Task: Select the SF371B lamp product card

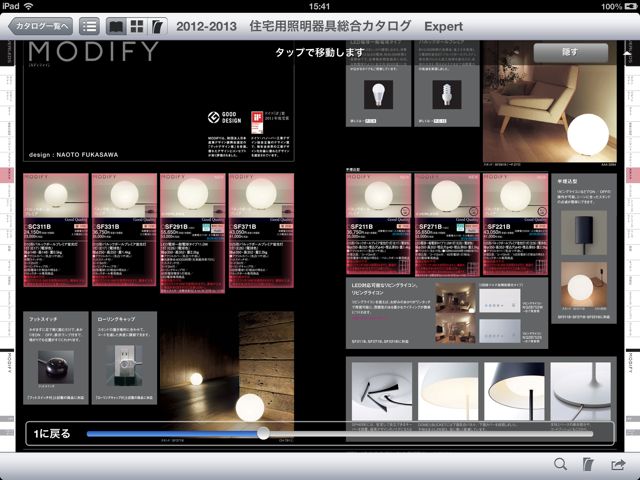Action: tap(261, 231)
